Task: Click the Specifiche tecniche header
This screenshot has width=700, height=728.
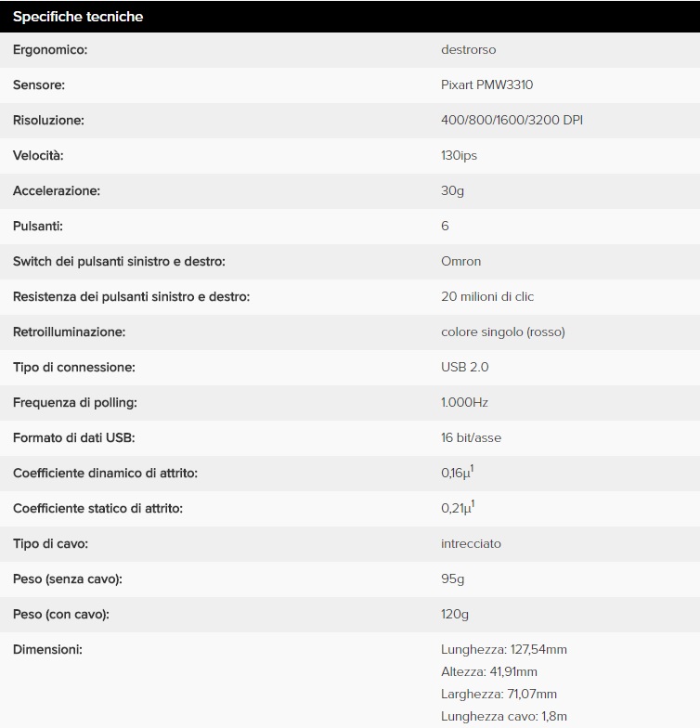Action: point(78,17)
